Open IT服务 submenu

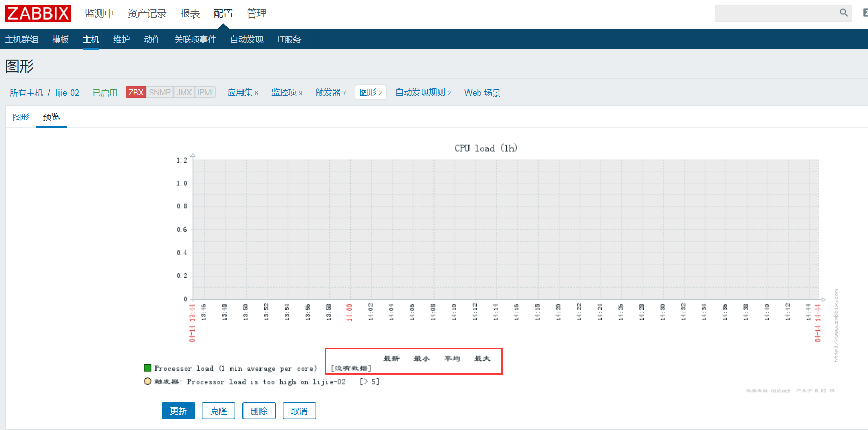[289, 40]
